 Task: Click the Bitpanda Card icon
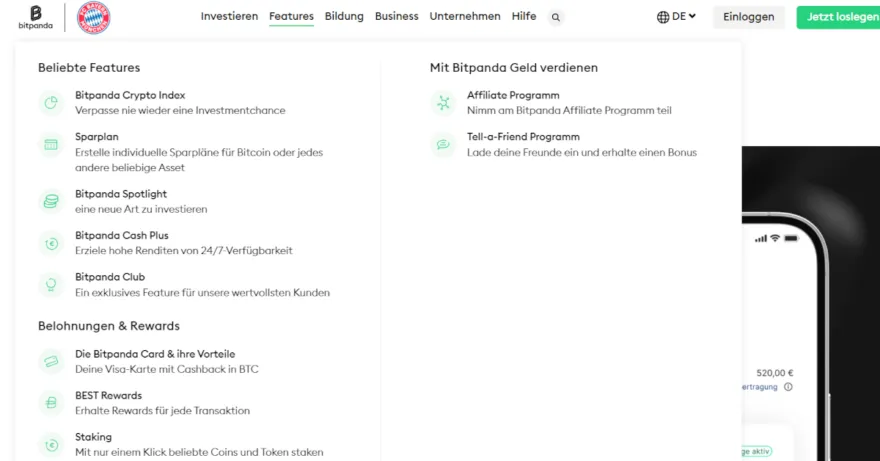pyautogui.click(x=51, y=362)
